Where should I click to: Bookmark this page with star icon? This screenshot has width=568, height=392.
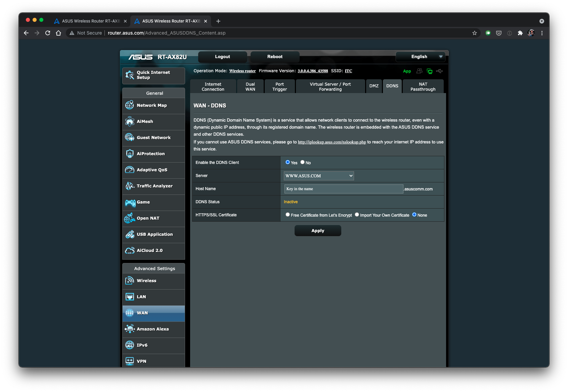[x=474, y=33]
